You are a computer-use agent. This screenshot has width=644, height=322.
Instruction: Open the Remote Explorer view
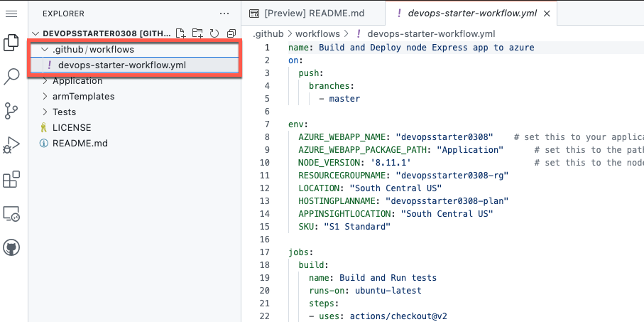coord(11,213)
